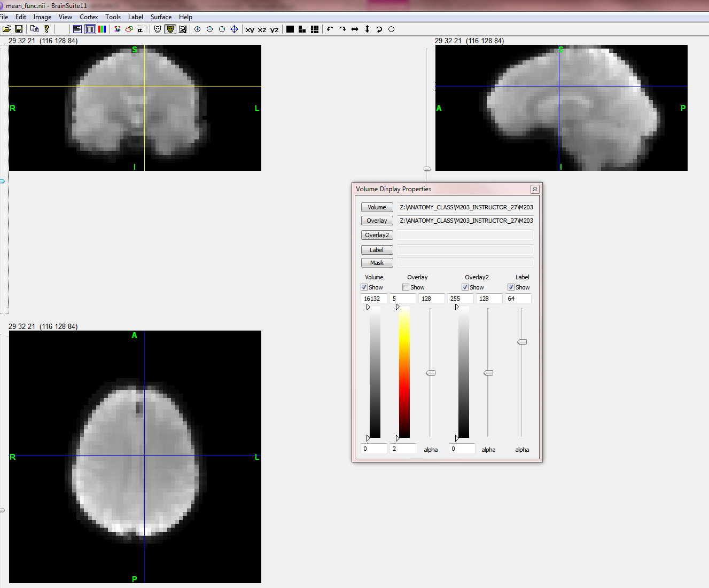Click the red-yellow Overlay colormap bar

pyautogui.click(x=404, y=373)
